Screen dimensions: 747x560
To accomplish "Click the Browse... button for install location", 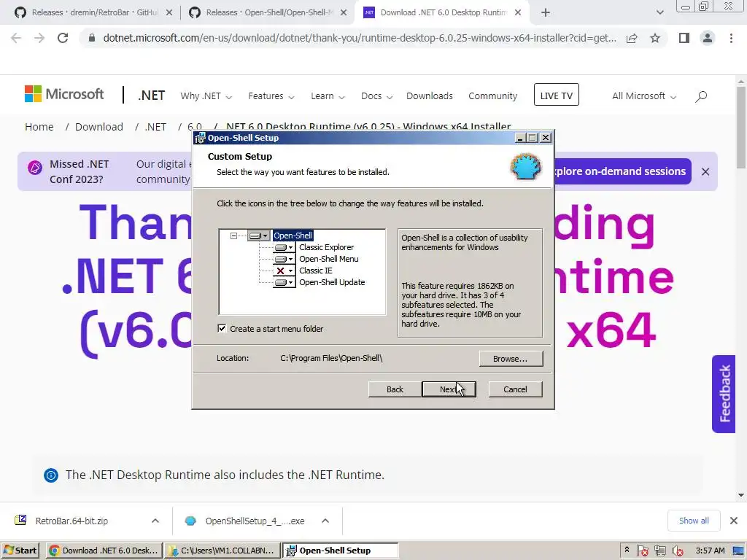I will coord(511,359).
